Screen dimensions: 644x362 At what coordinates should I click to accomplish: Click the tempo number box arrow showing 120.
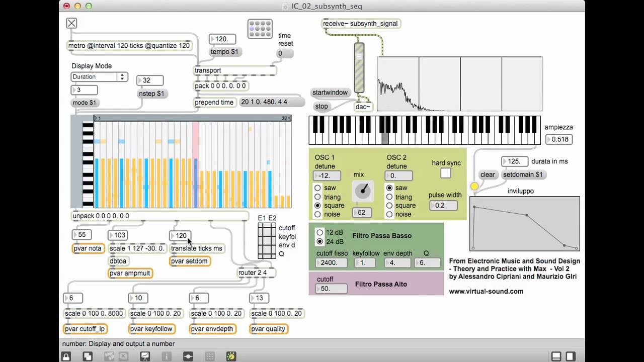(212, 39)
